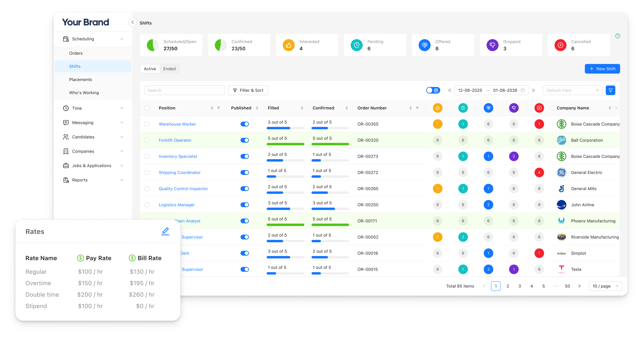
Task: Switch to the Active tab
Action: pyautogui.click(x=150, y=69)
